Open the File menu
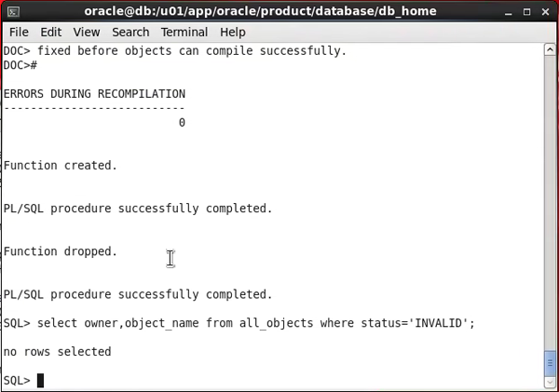559x392 pixels. [19, 32]
